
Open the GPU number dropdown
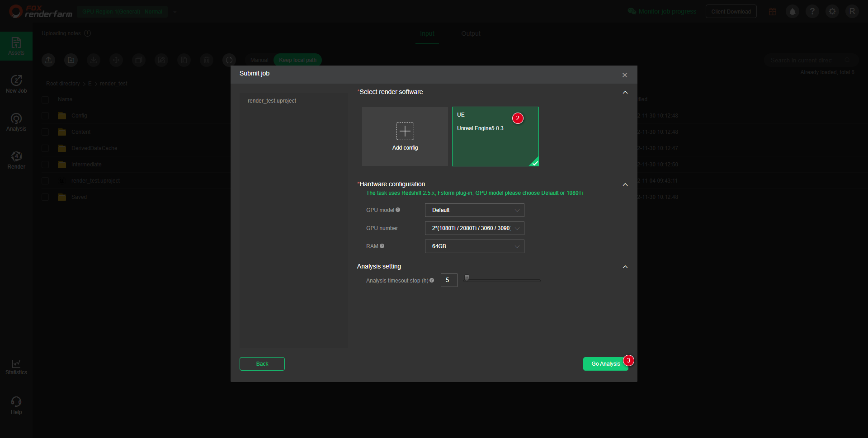pyautogui.click(x=475, y=228)
